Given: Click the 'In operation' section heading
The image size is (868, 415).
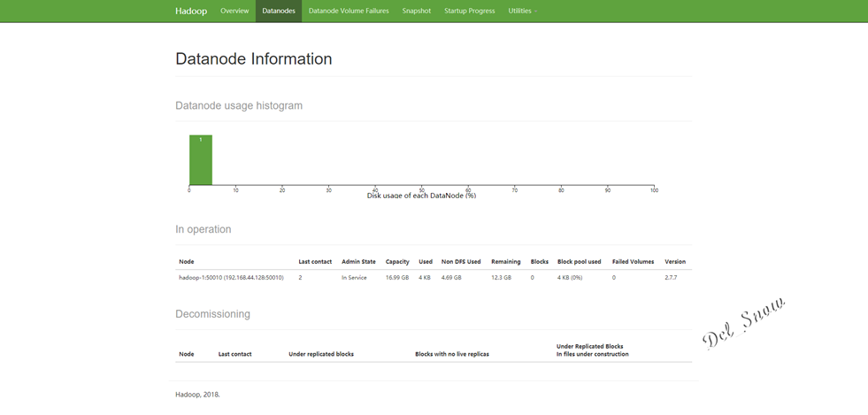Looking at the screenshot, I should 204,229.
